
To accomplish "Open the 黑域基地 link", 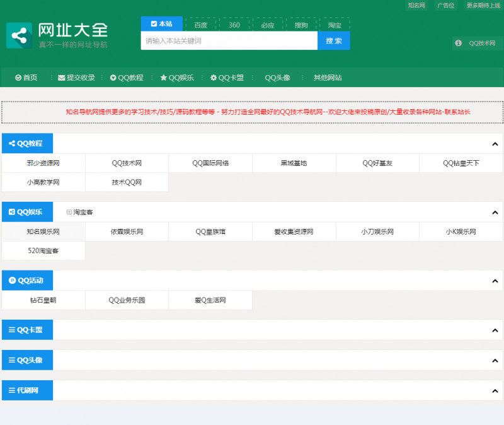I will 294,162.
